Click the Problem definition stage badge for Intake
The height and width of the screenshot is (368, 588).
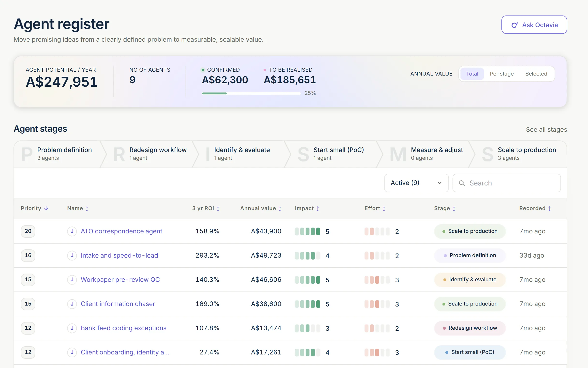tap(470, 256)
